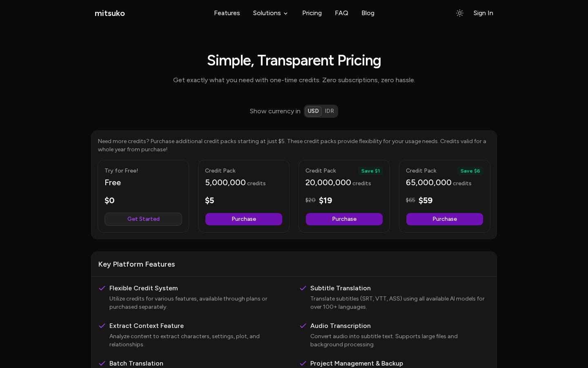
Task: Click the checkmark beside Subtitle Translation
Action: pos(303,288)
